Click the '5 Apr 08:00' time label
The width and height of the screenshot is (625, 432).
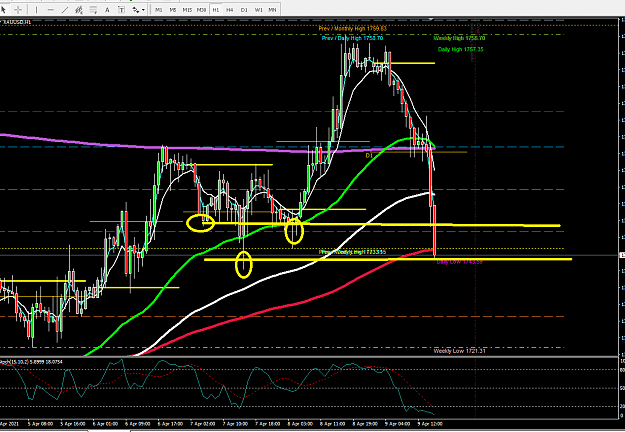pyautogui.click(x=40, y=424)
